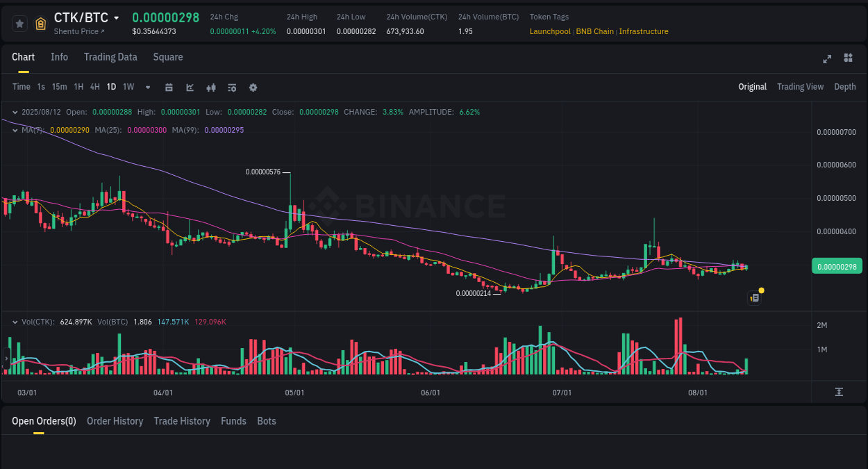Open the layout grid icon above the chart
The width and height of the screenshot is (868, 469).
tap(848, 58)
